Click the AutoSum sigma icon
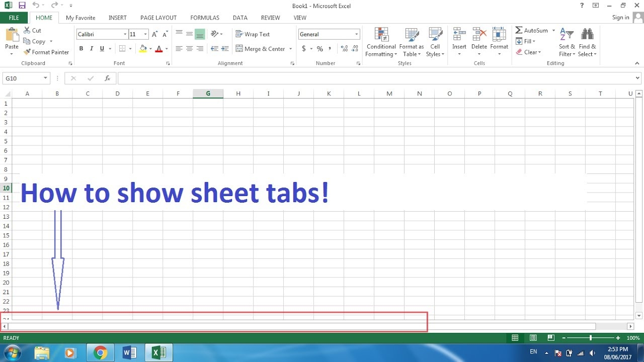644x362 pixels. (519, 31)
